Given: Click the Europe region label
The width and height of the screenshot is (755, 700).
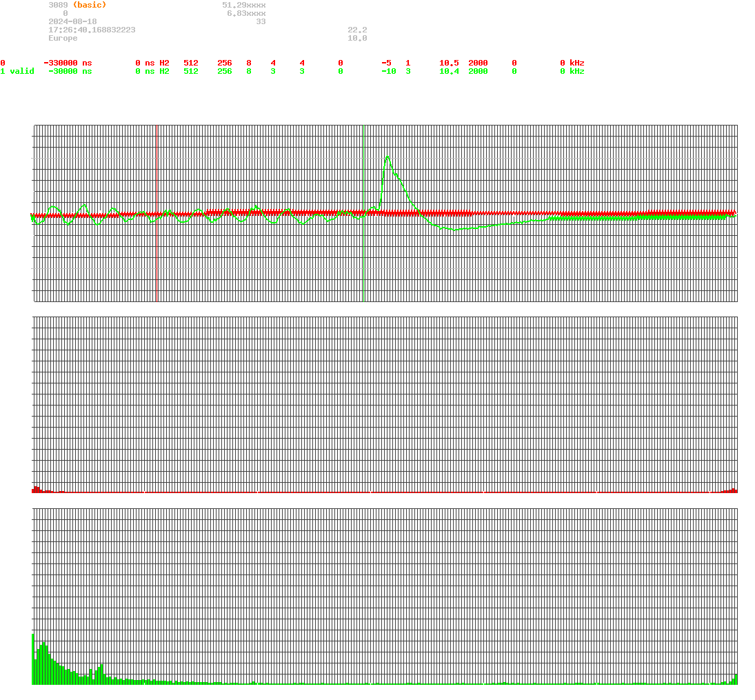Looking at the screenshot, I should coord(63,38).
